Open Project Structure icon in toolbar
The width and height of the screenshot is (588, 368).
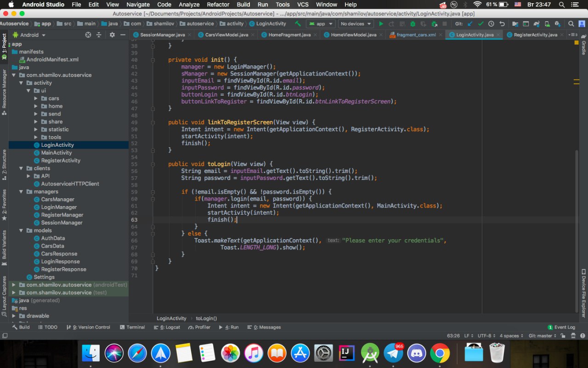click(x=515, y=23)
